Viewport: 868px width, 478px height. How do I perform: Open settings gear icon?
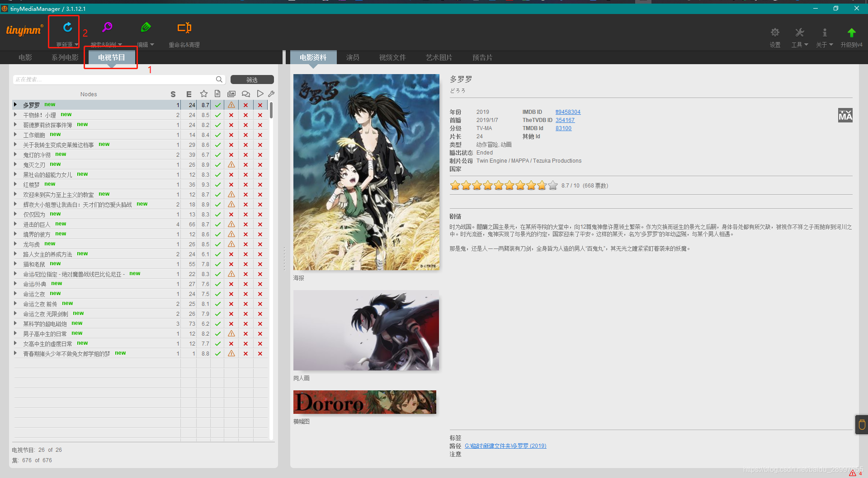coord(775,33)
